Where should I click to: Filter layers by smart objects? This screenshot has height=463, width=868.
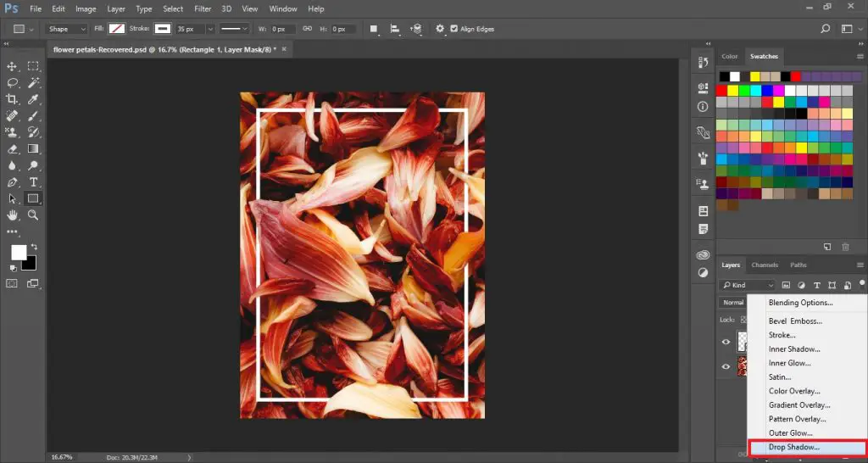848,285
